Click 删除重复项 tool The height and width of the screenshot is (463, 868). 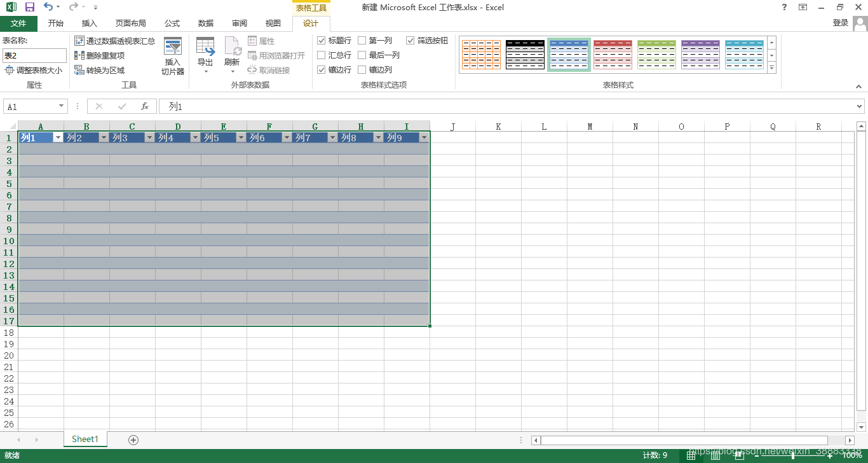click(x=100, y=55)
